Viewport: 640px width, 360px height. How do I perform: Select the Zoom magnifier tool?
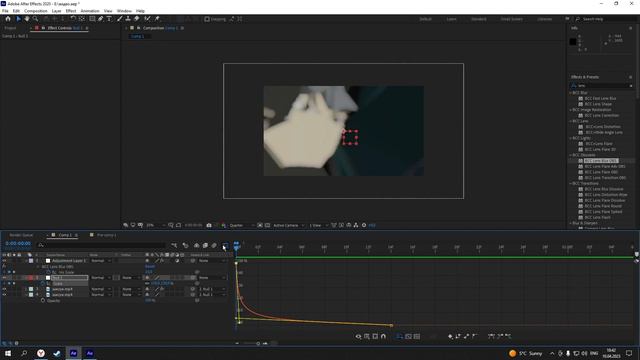coord(36,19)
